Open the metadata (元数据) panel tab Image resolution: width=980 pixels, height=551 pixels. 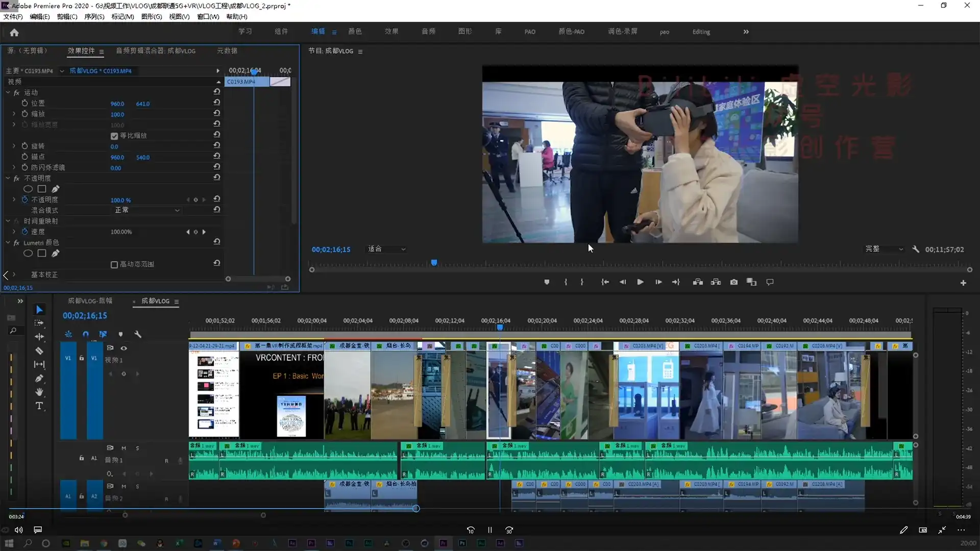pos(227,51)
